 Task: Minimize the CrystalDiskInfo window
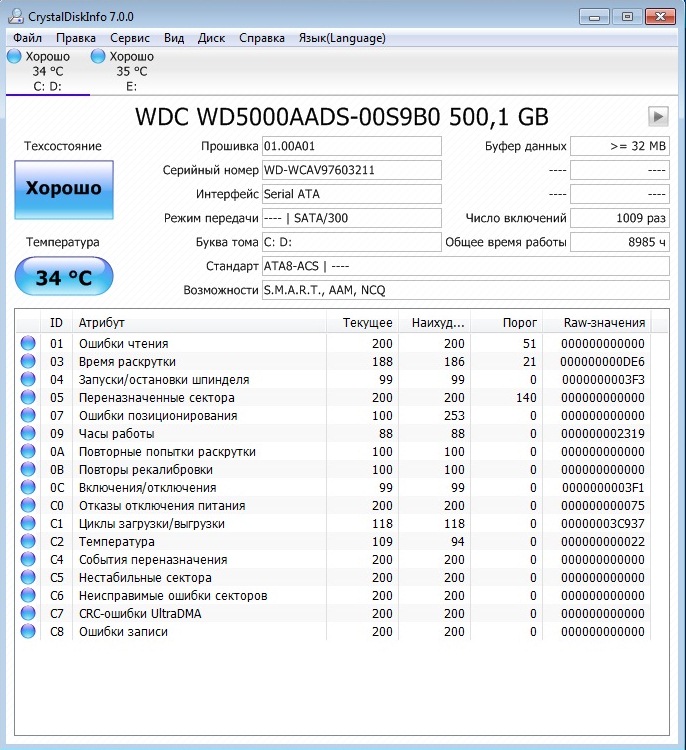pos(594,17)
